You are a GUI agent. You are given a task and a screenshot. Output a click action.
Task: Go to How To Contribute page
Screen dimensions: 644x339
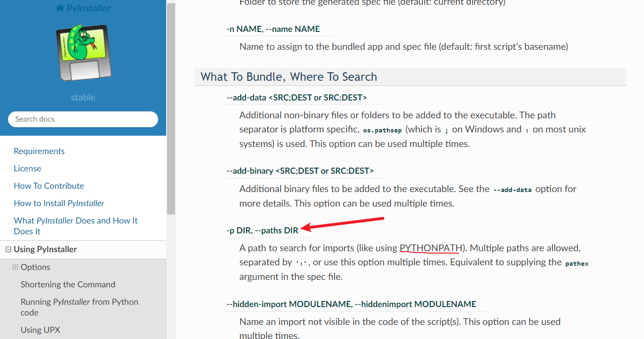tap(49, 186)
